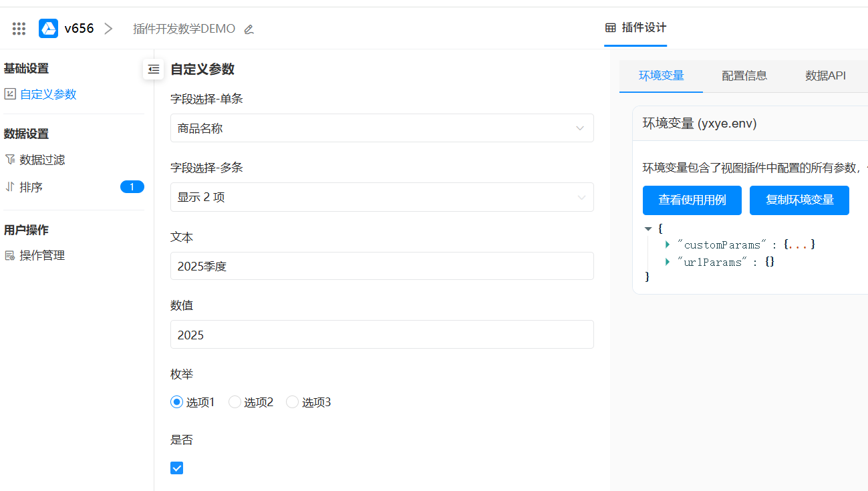This screenshot has width=868, height=491.
Task: Select the 选项2 radio button
Action: (235, 402)
